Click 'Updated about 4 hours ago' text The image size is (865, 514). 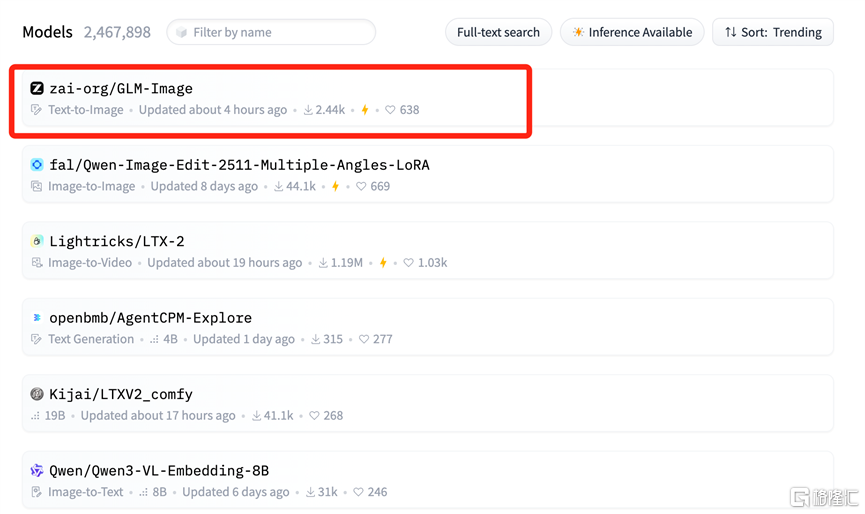click(x=213, y=110)
